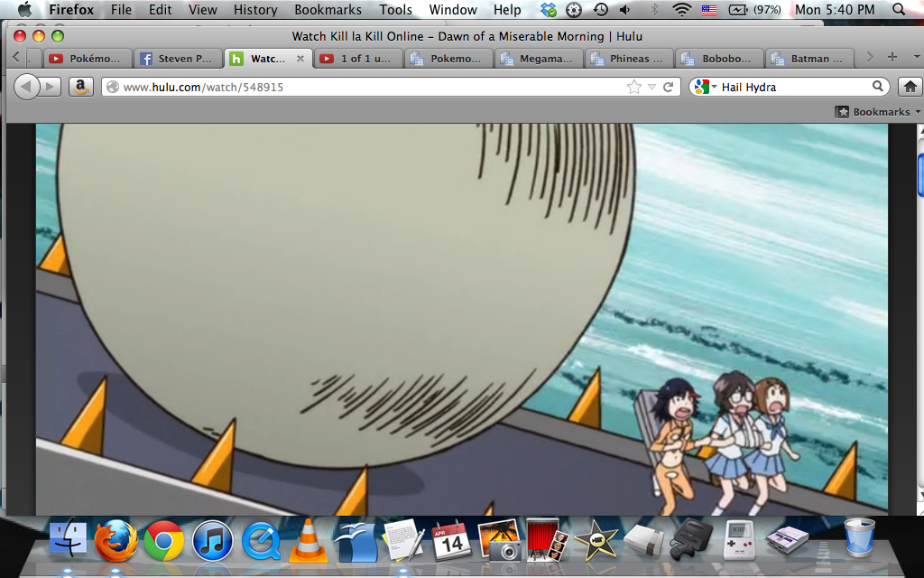Switch to the Pokemo... tab
Screen dimensions: 924x578
pos(449,59)
